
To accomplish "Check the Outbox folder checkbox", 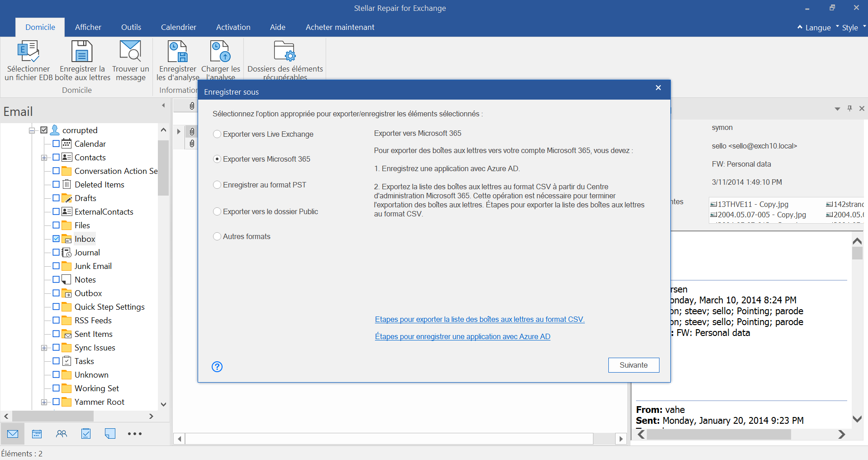I will click(56, 293).
